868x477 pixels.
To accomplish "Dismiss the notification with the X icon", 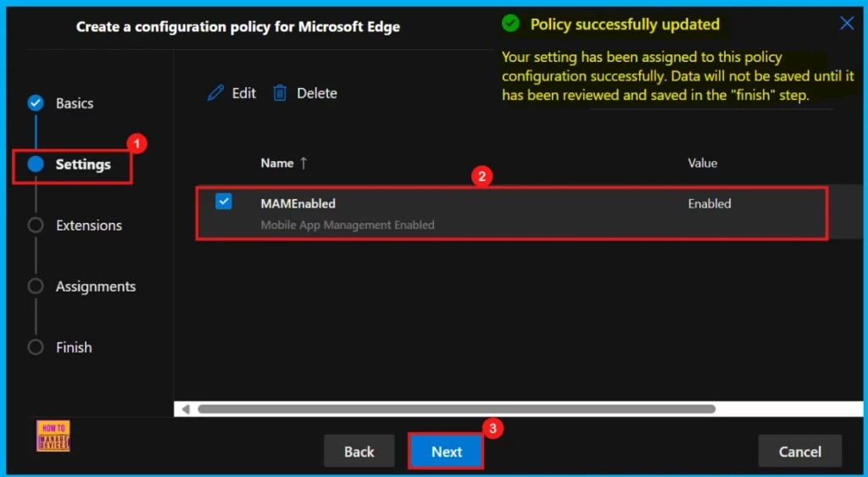I will click(847, 23).
